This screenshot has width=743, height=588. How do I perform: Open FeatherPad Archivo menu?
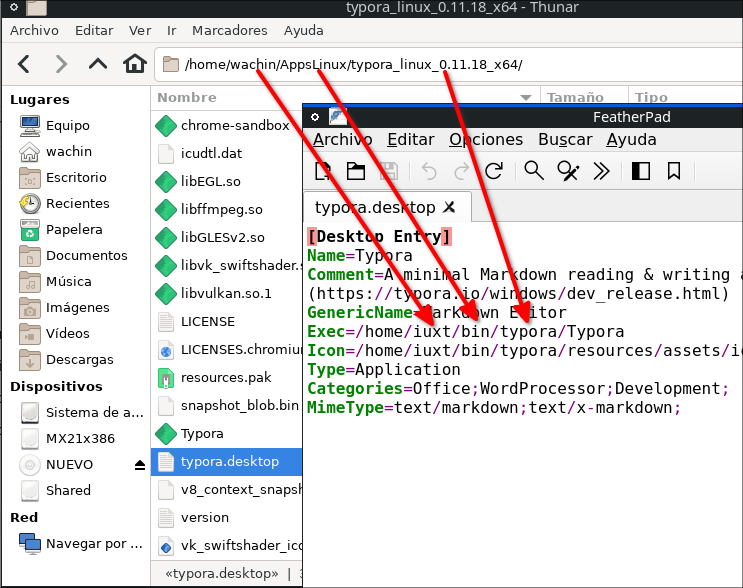point(343,140)
